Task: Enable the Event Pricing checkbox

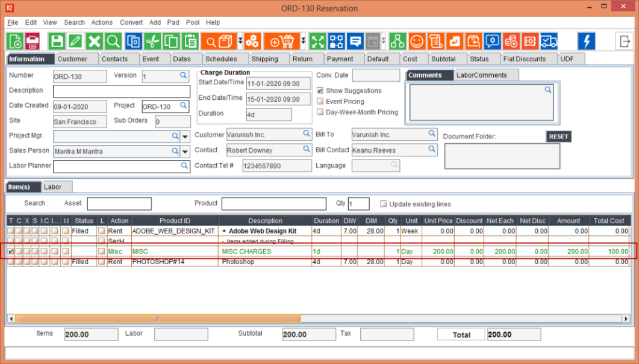Action: [x=320, y=102]
